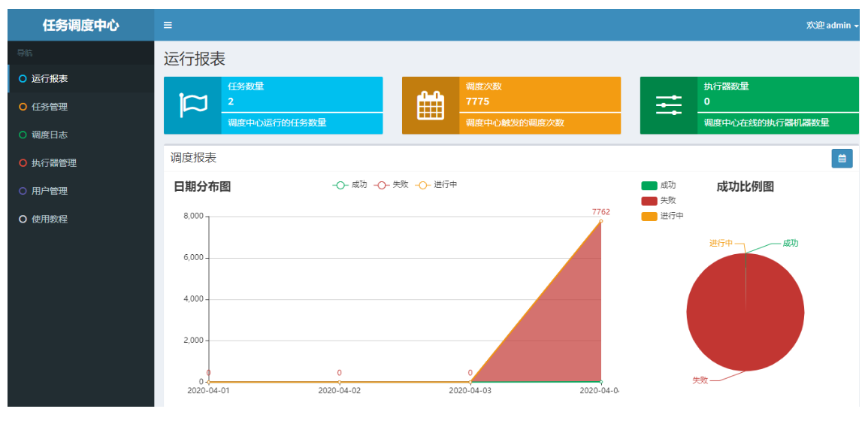Click the 进行中 label above the pie
868x421 pixels.
721,243
